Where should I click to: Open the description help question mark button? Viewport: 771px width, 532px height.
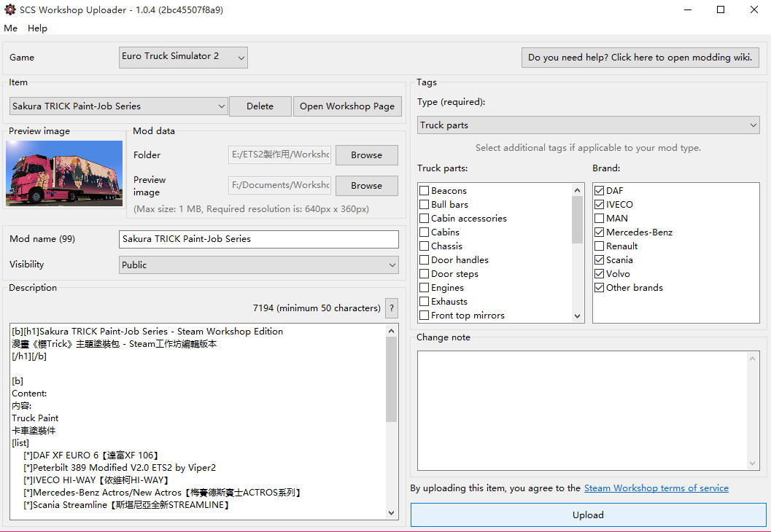392,308
